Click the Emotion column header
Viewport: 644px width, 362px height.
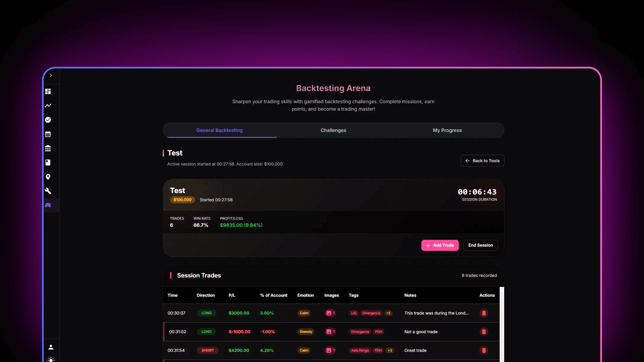[305, 295]
